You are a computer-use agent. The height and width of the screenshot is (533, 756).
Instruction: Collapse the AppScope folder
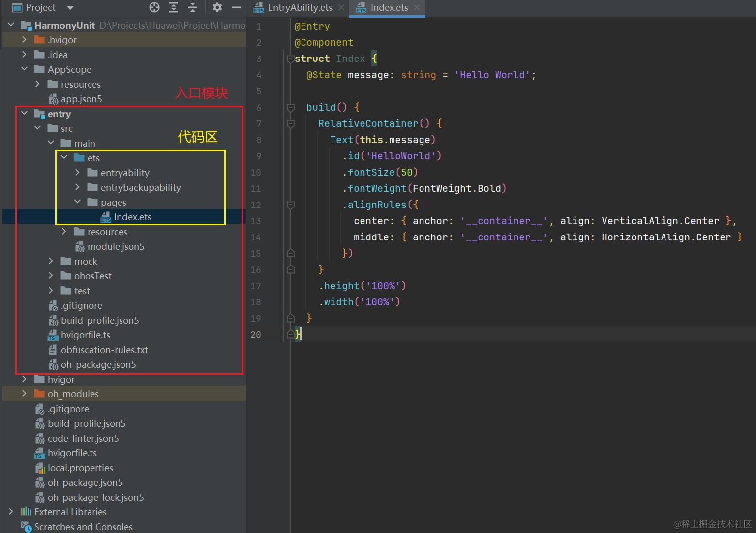(x=24, y=69)
